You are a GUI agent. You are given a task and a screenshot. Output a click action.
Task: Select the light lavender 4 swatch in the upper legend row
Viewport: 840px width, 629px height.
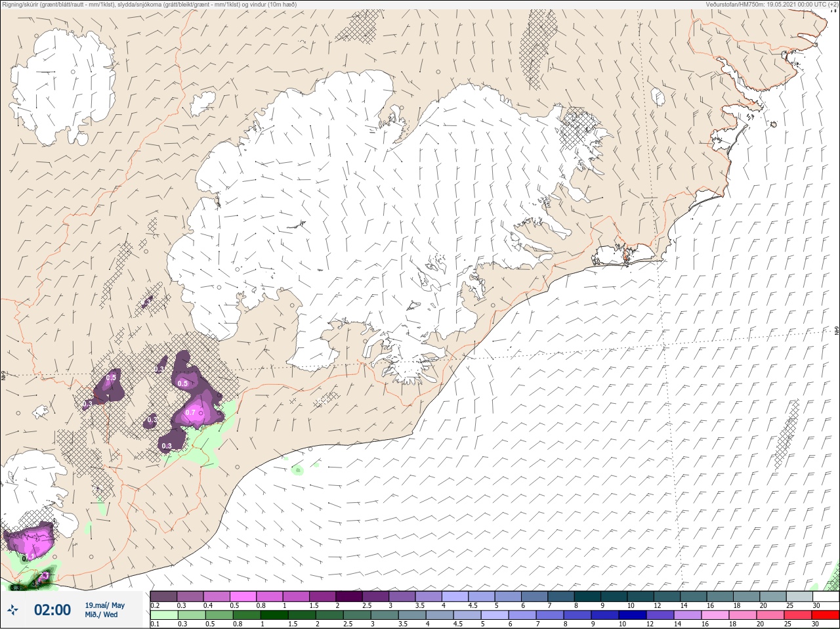click(x=455, y=596)
